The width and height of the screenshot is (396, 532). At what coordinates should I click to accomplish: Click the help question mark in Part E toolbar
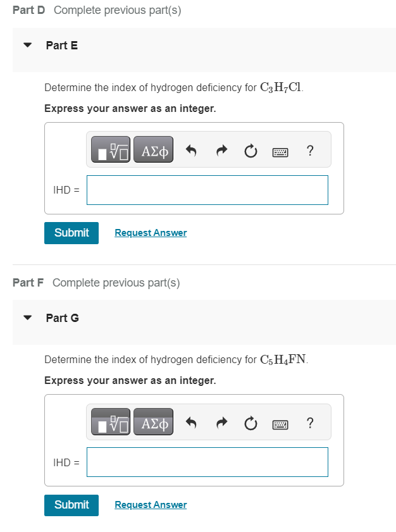pos(309,151)
